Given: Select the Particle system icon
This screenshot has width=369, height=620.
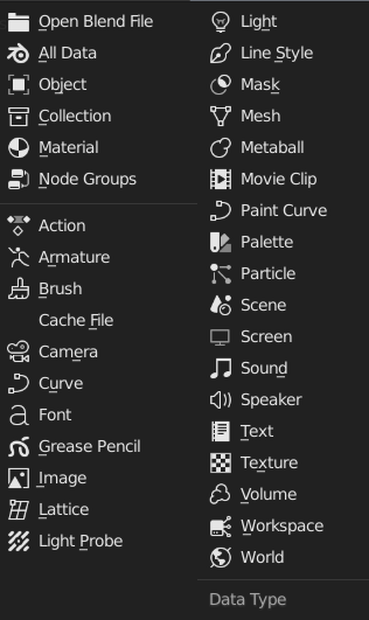Looking at the screenshot, I should tap(220, 274).
